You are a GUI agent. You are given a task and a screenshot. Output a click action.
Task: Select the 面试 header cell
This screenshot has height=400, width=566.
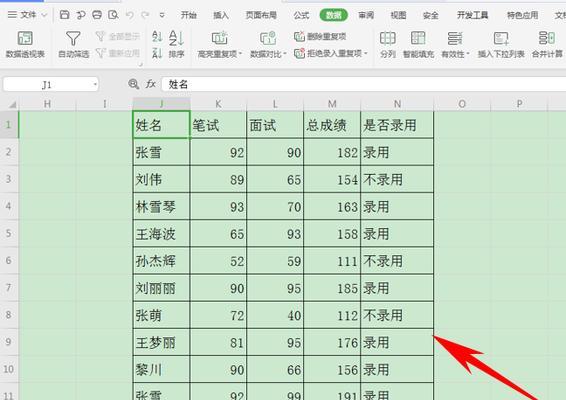click(275, 125)
